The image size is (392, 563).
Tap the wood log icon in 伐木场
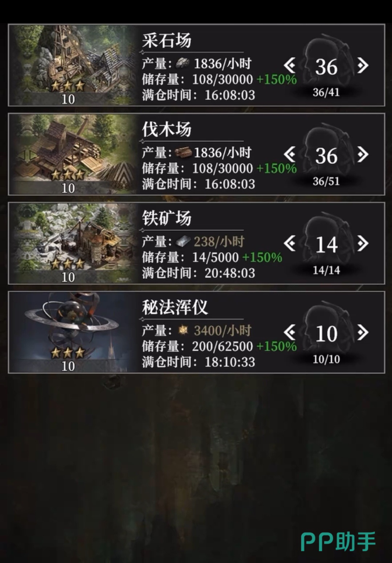click(x=183, y=153)
